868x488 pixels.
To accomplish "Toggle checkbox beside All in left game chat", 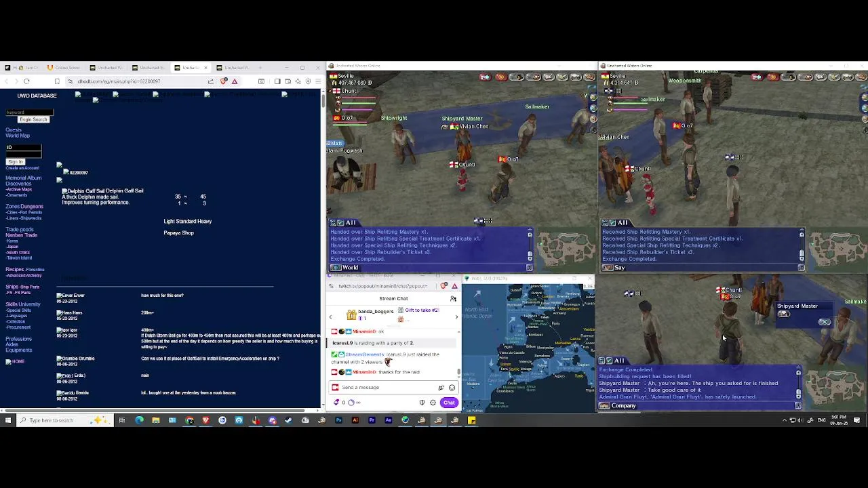I will pyautogui.click(x=340, y=223).
